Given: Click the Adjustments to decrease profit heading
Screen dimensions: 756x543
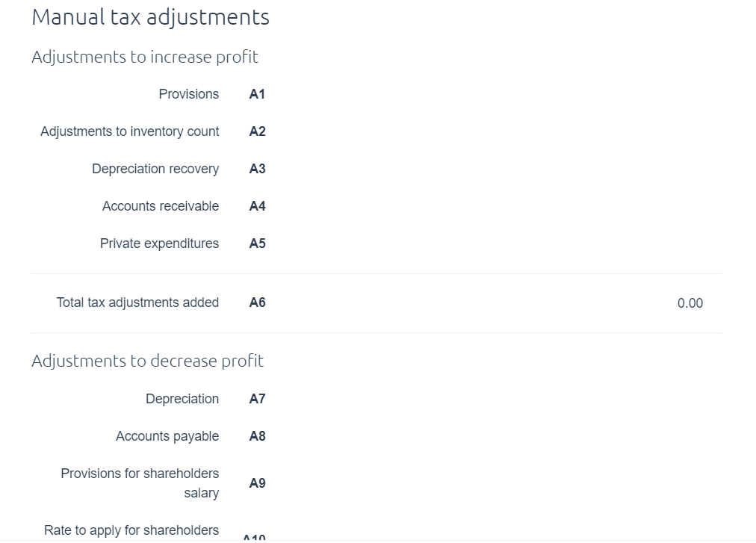Looking at the screenshot, I should pyautogui.click(x=147, y=361).
